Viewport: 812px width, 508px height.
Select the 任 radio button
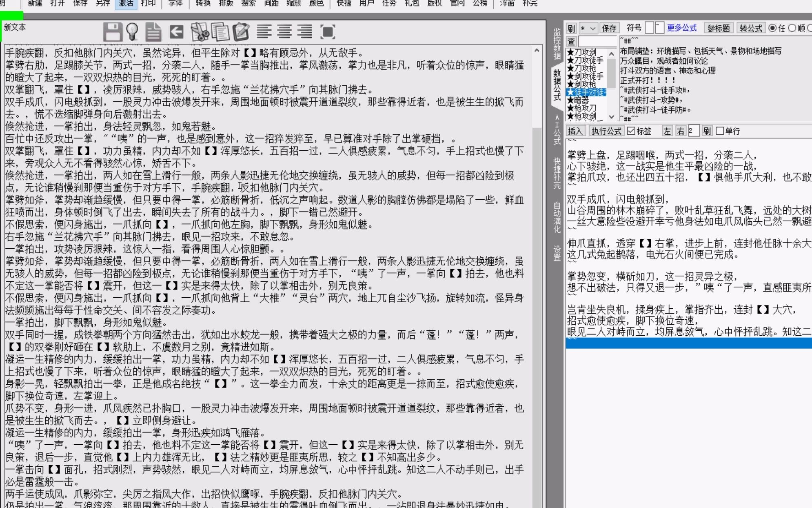(772, 28)
